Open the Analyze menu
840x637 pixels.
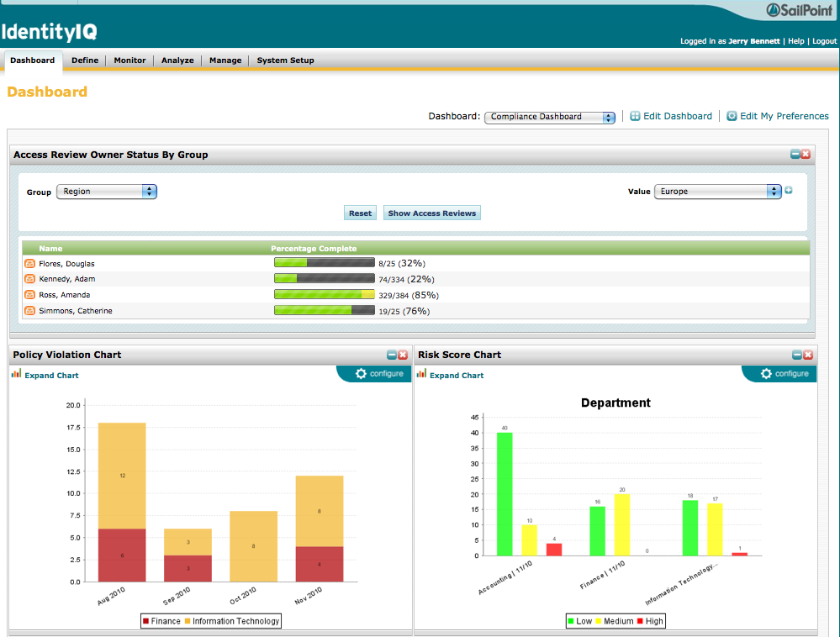[x=178, y=61]
